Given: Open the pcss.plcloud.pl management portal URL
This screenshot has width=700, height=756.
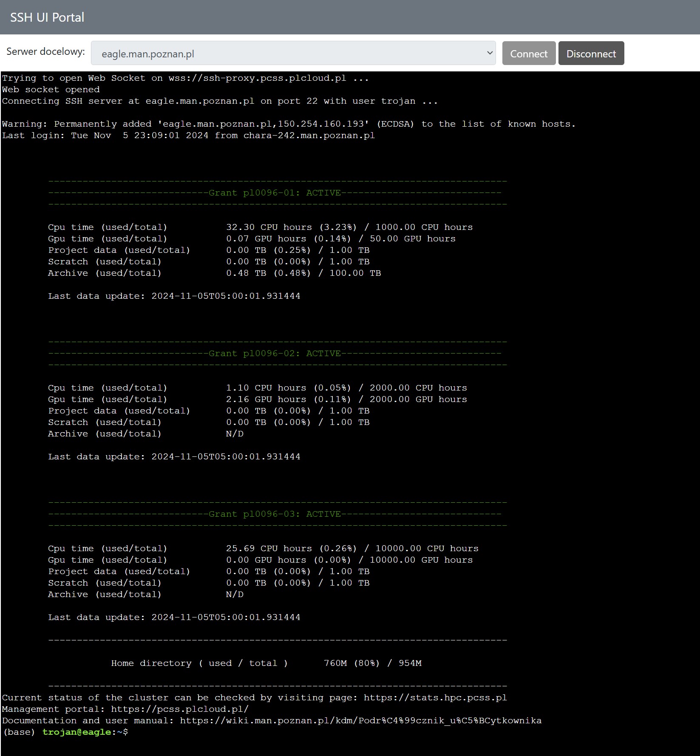Looking at the screenshot, I should pyautogui.click(x=179, y=709).
